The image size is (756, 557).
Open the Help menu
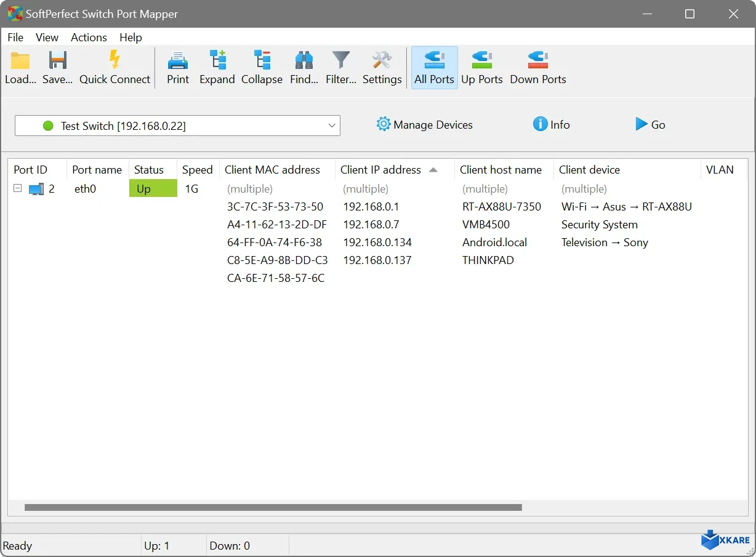pos(131,38)
